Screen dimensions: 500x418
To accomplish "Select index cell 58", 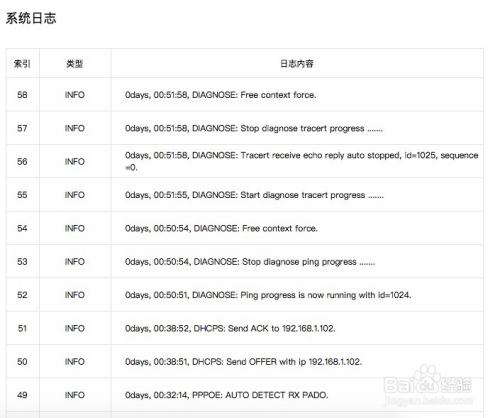I will coord(22,95).
